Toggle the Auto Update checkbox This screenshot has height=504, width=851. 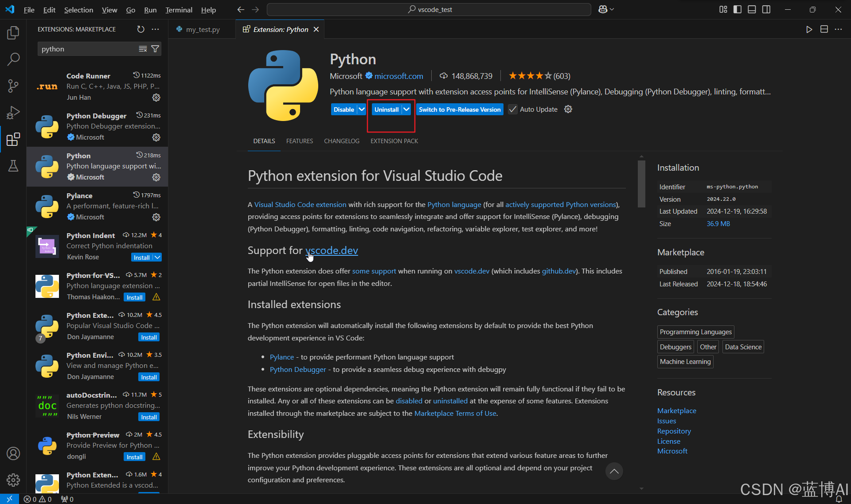(x=513, y=109)
